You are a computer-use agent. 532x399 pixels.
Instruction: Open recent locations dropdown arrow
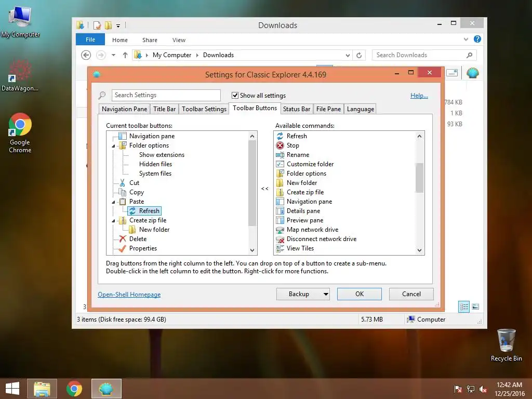pos(113,55)
